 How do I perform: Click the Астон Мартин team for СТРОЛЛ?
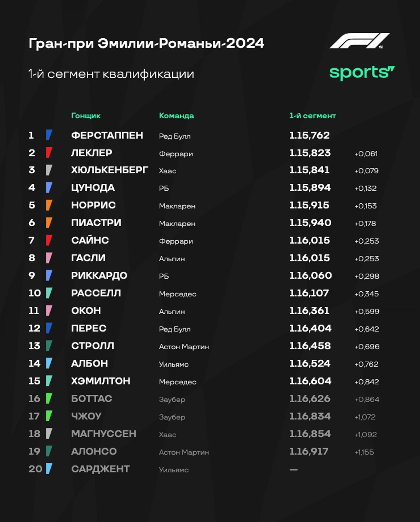pos(184,347)
